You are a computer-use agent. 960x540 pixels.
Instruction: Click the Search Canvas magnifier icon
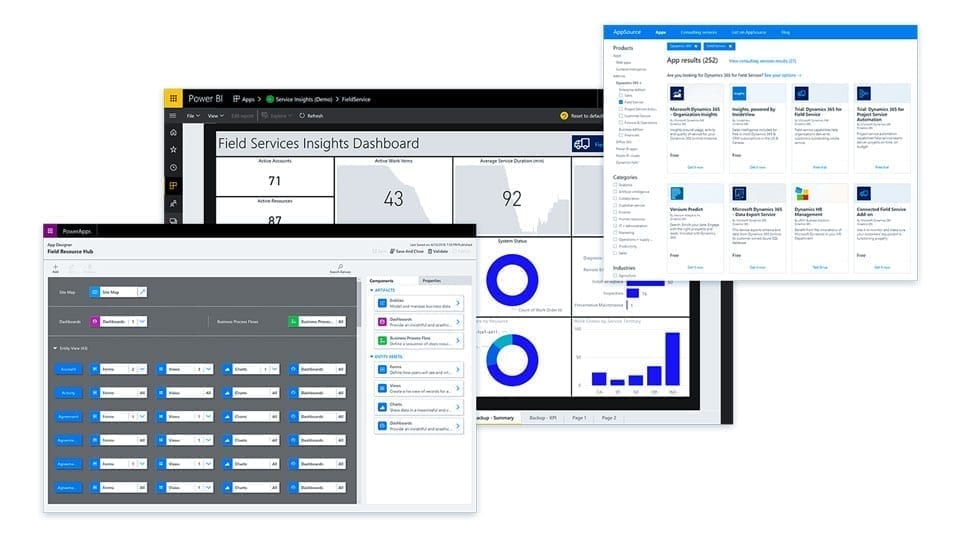click(340, 267)
